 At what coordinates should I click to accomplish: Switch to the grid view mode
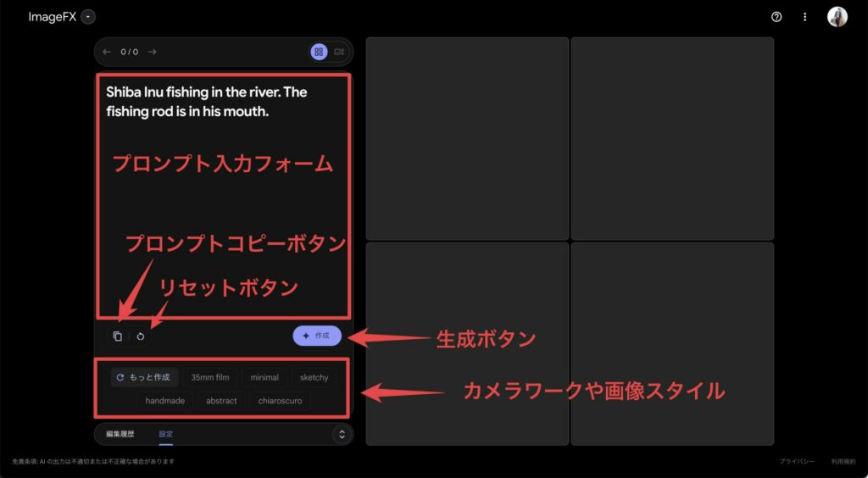pos(319,52)
